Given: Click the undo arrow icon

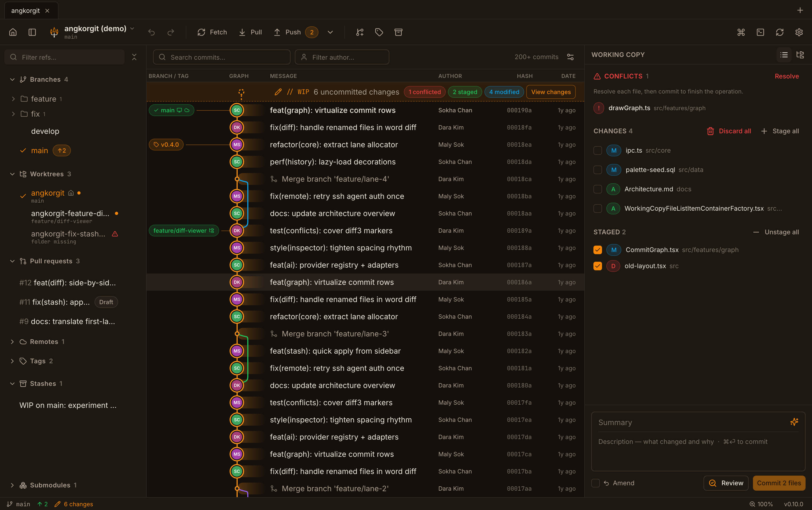Looking at the screenshot, I should click(152, 32).
